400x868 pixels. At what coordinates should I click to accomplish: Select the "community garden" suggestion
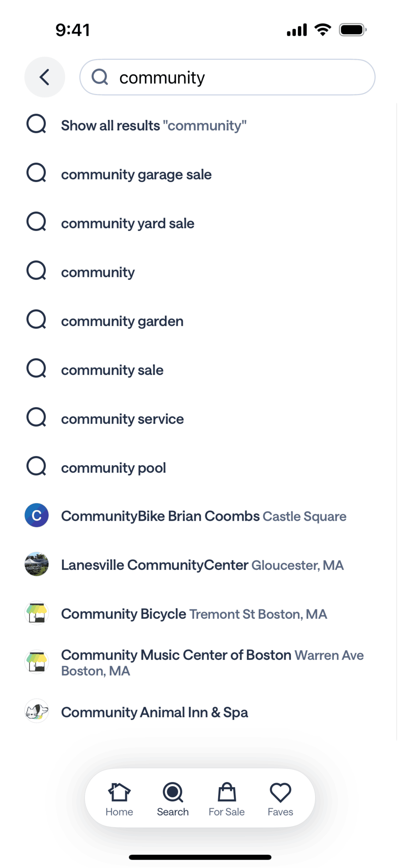coord(122,321)
